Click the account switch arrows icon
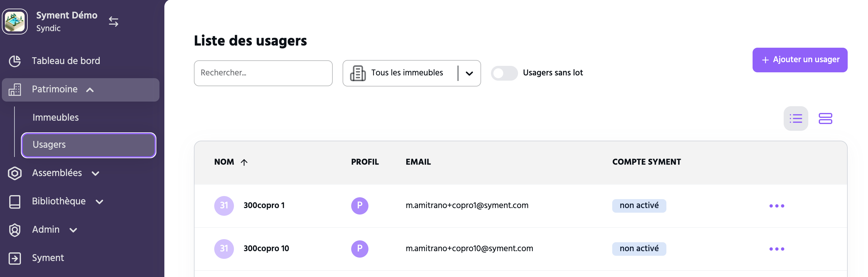868x277 pixels. (x=114, y=22)
